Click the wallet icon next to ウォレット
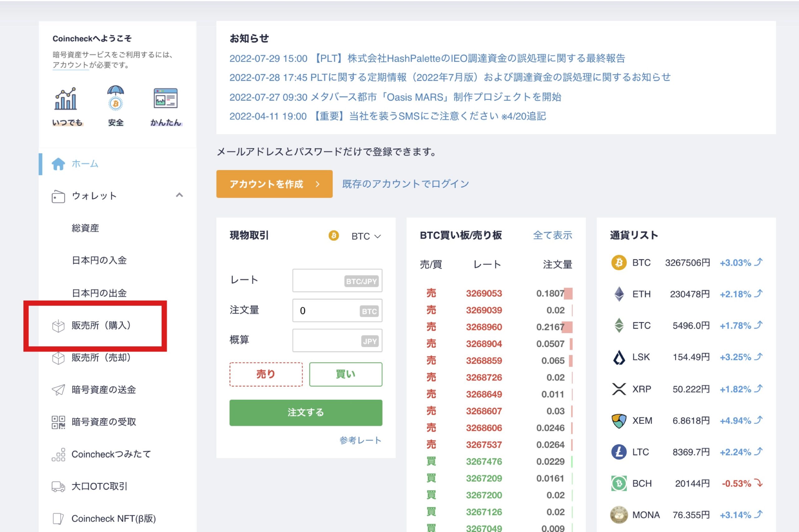The height and width of the screenshot is (532, 799). click(58, 196)
